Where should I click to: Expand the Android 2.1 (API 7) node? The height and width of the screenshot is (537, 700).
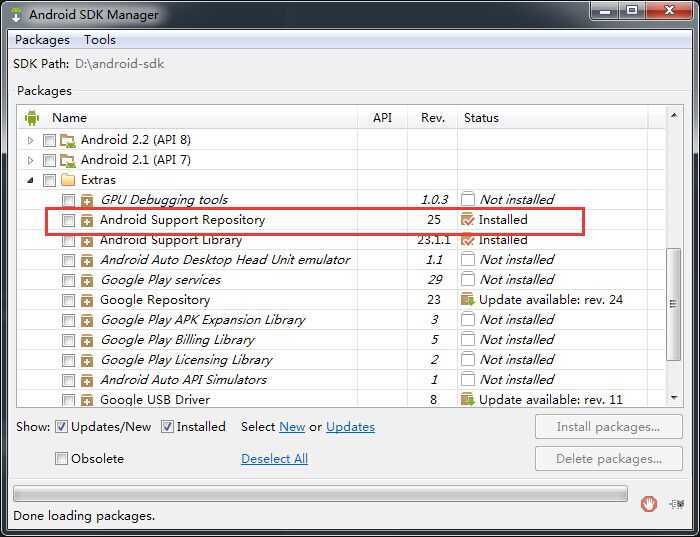click(30, 160)
